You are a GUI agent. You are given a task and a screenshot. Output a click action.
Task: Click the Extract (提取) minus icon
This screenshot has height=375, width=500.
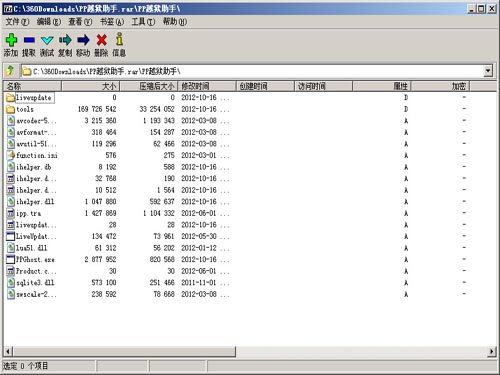(x=29, y=40)
